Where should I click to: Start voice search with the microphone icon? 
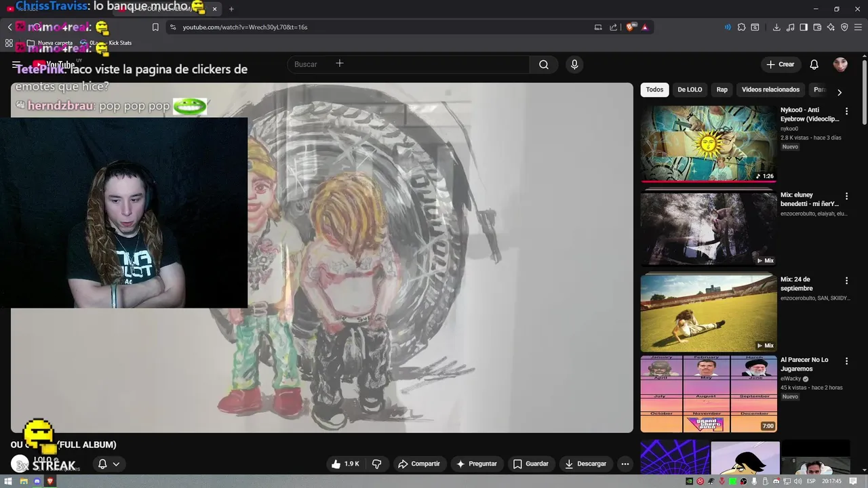(x=574, y=64)
